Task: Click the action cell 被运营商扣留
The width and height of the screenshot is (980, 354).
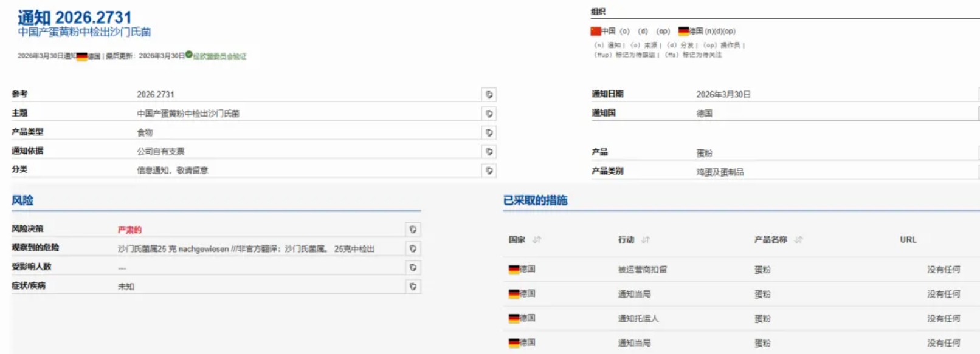Action: 643,270
